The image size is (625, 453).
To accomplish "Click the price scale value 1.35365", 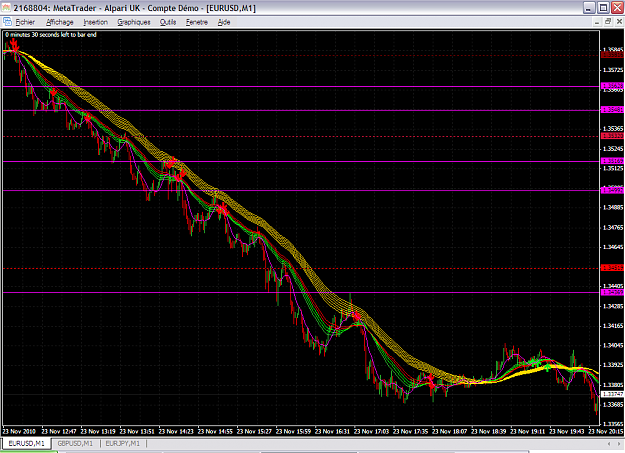I will [613, 128].
